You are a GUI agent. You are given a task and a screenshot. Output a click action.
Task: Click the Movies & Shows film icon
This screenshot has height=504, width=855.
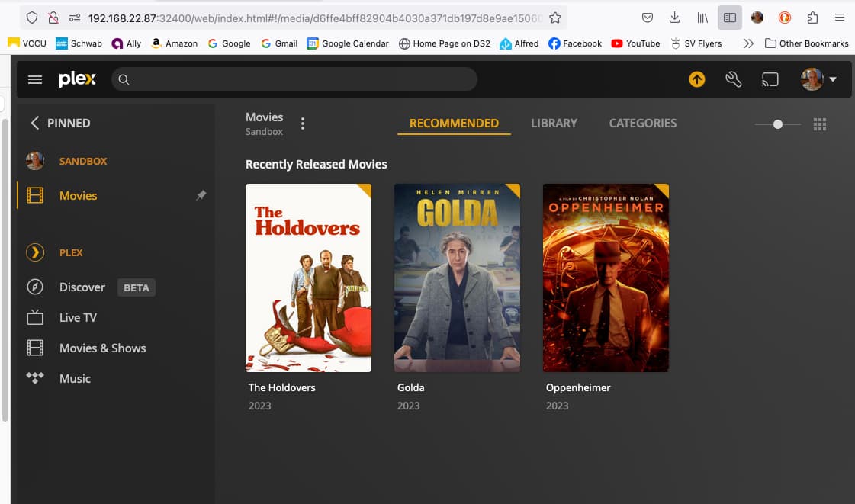click(x=35, y=348)
